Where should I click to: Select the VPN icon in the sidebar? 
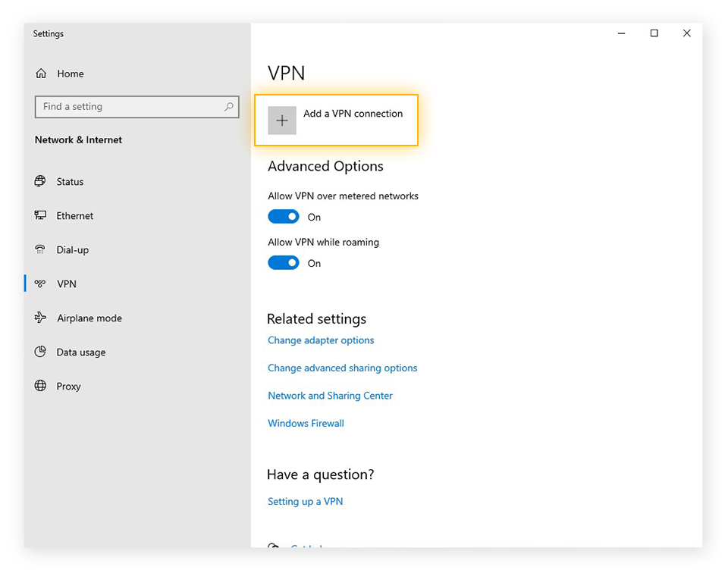(40, 283)
